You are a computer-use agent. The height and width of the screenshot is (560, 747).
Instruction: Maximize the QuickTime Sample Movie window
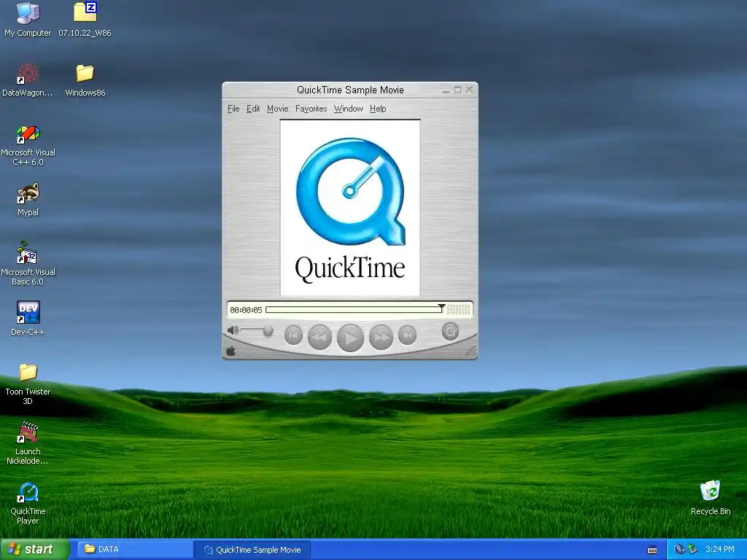[x=458, y=90]
